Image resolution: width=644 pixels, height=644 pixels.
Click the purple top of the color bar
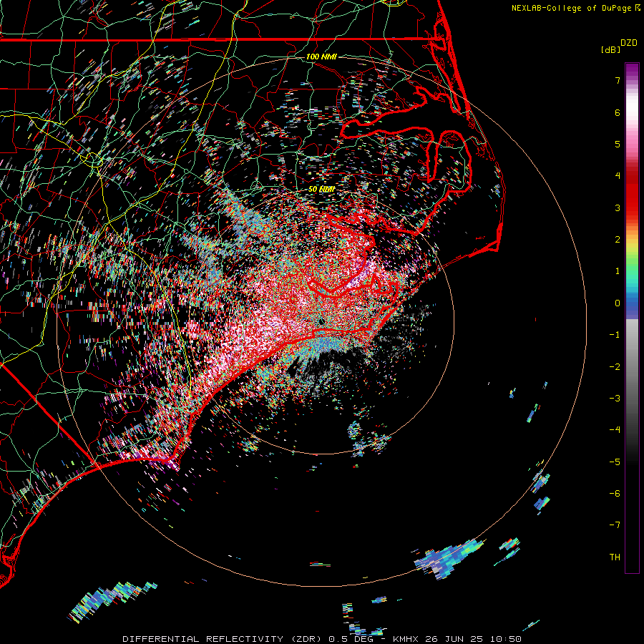click(632, 70)
